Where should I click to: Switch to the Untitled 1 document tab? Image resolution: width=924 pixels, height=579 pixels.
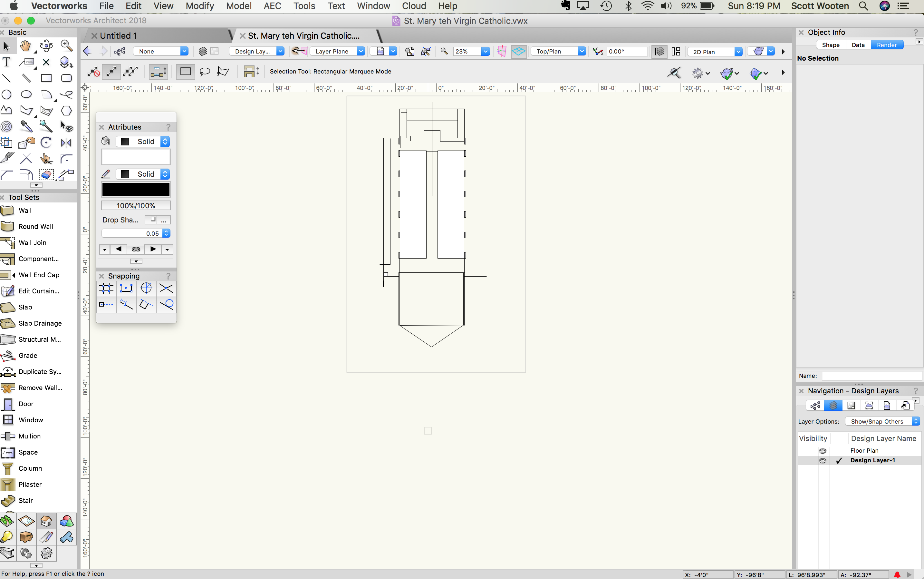click(119, 35)
